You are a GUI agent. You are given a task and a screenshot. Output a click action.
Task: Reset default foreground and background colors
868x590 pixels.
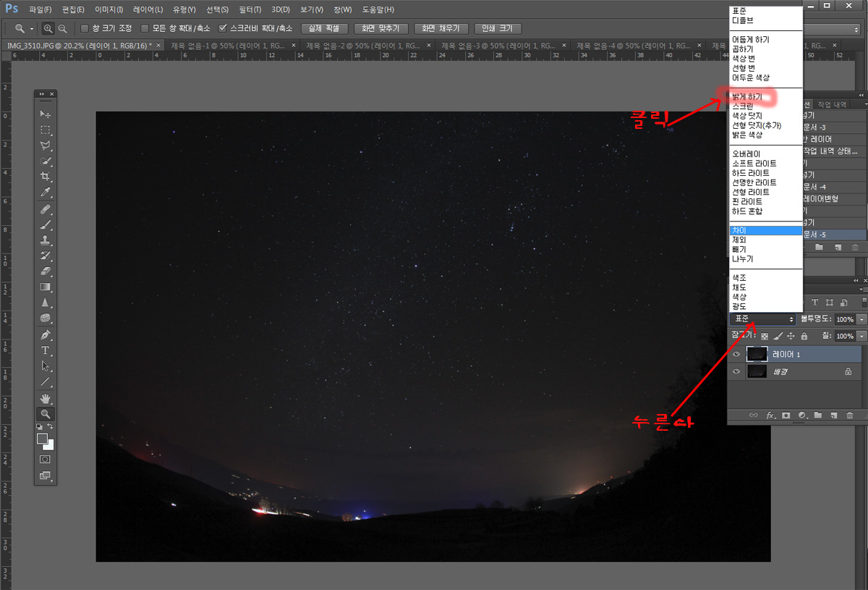[41, 428]
